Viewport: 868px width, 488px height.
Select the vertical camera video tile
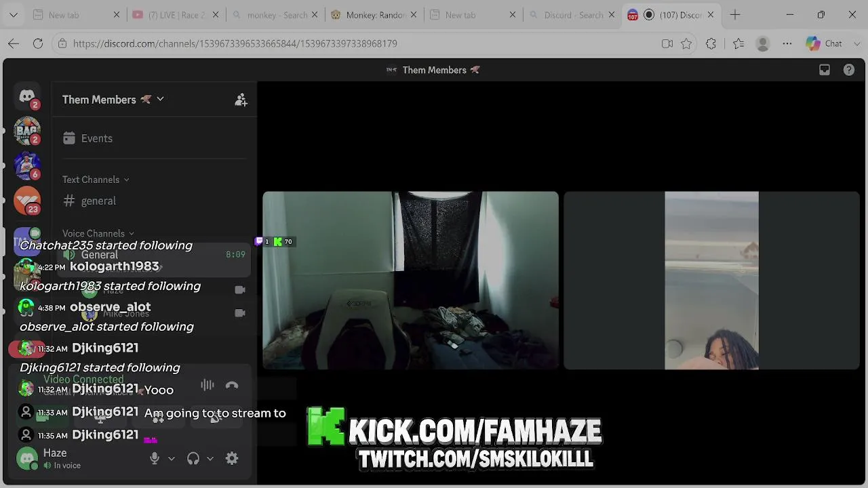pyautogui.click(x=711, y=281)
